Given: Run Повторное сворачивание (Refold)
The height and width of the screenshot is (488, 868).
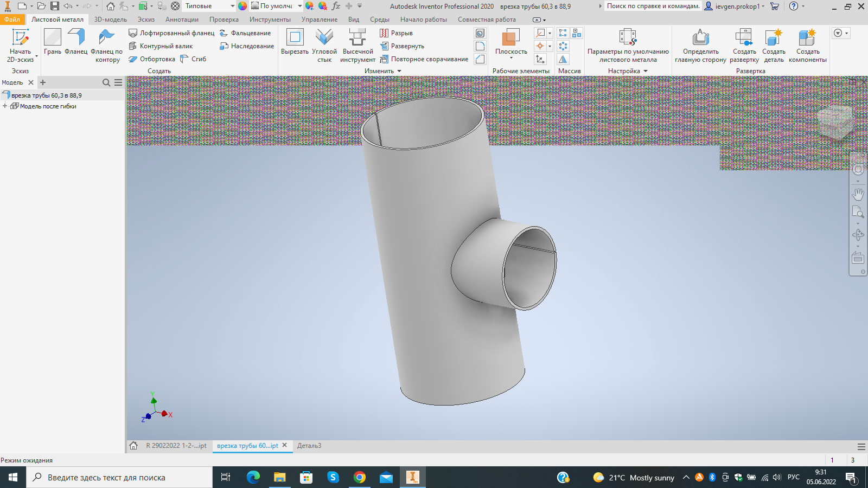Looking at the screenshot, I should point(424,59).
